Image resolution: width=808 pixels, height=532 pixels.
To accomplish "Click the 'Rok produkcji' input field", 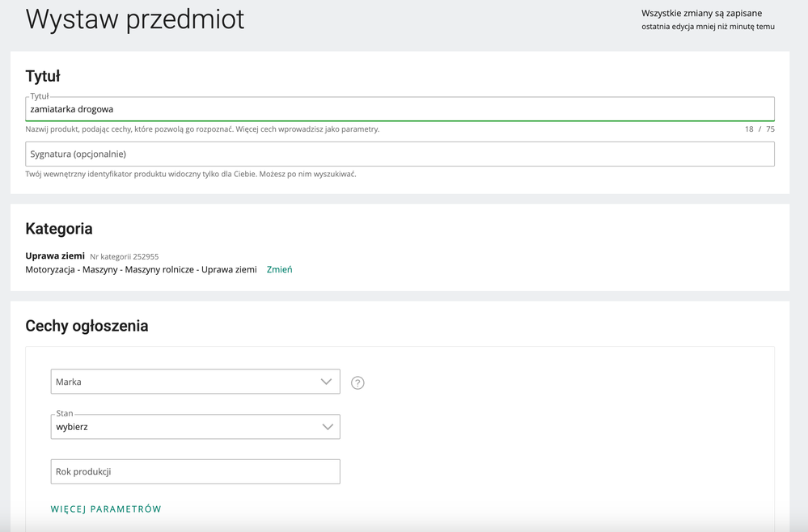I will point(194,471).
